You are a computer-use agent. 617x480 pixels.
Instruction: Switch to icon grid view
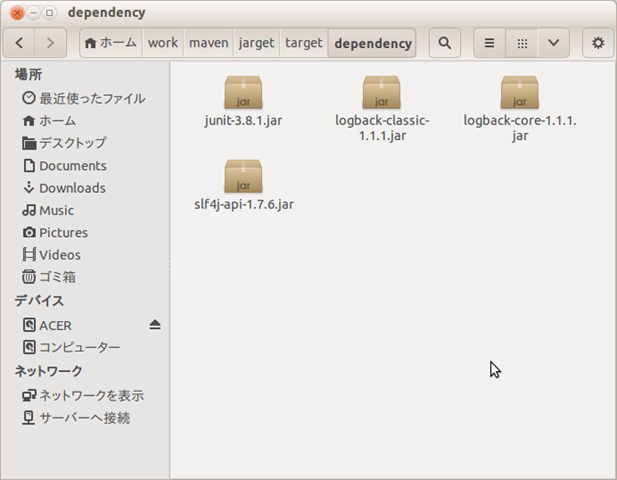pos(521,43)
